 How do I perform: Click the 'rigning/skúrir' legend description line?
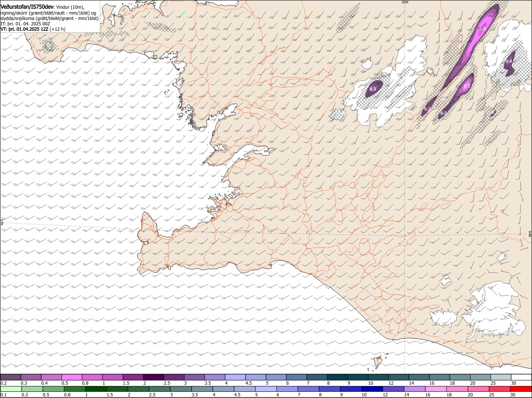pos(48,13)
